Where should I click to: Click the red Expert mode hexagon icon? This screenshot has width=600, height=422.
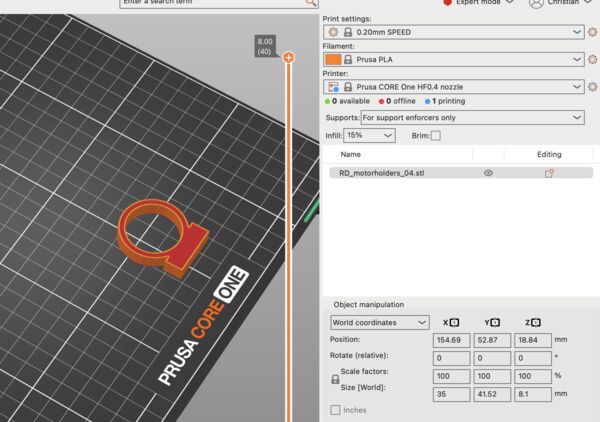coord(447,2)
